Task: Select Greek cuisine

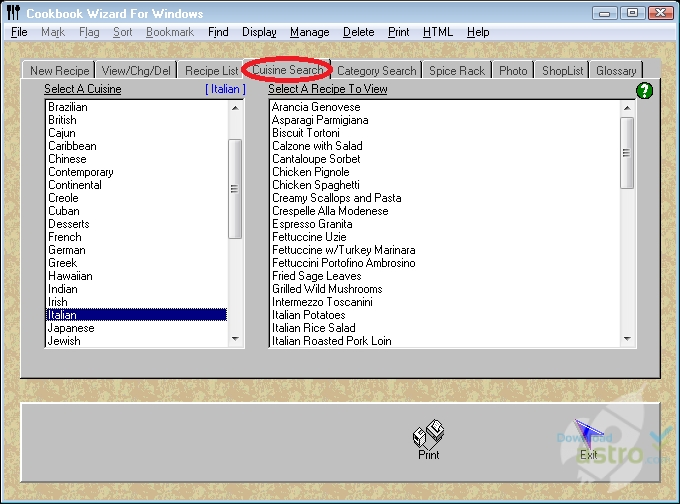Action: [x=137, y=263]
